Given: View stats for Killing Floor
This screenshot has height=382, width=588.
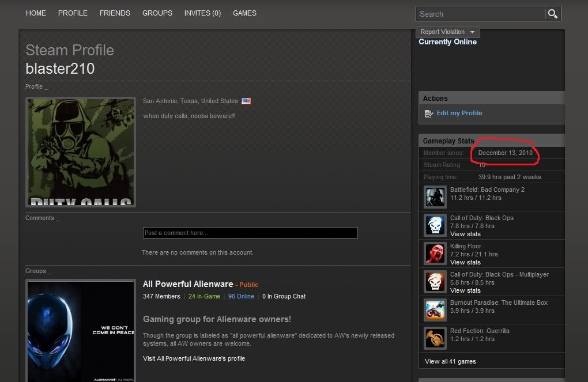Looking at the screenshot, I should click(x=465, y=262).
